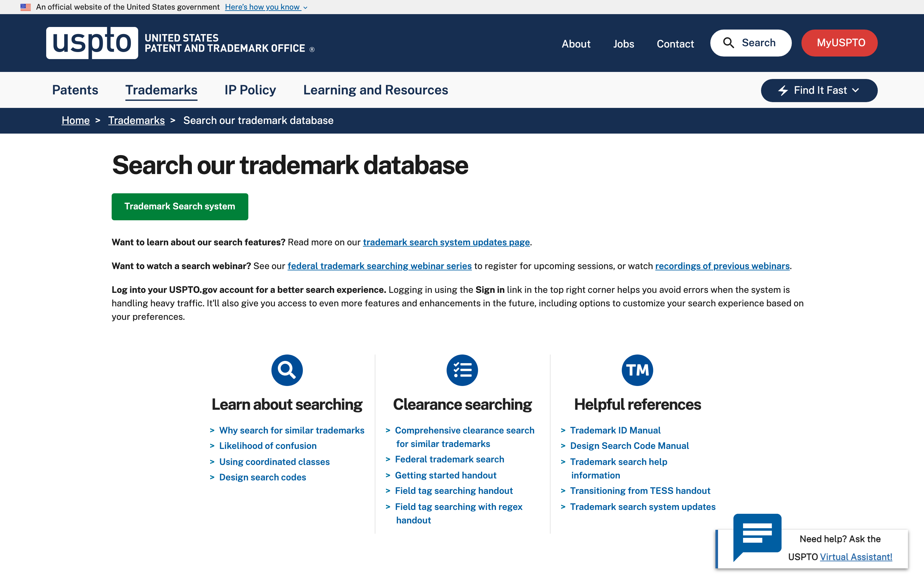
Task: Open the Contact link
Action: (675, 44)
